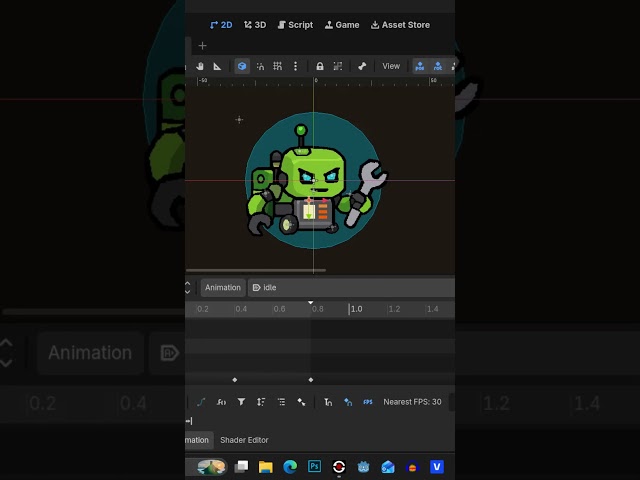This screenshot has width=640, height=480.
Task: Launch Microsoft Edge from the taskbar
Action: [290, 467]
